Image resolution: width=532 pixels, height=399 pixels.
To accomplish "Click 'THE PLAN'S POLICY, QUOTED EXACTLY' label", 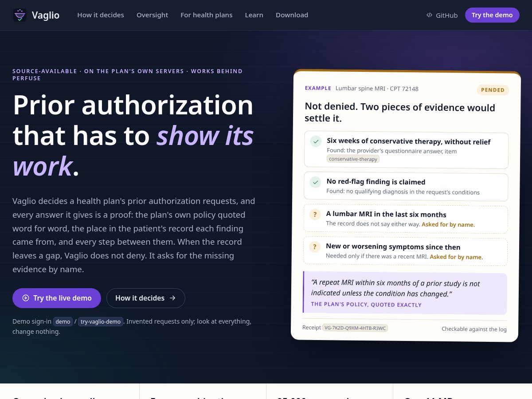I will (366, 305).
